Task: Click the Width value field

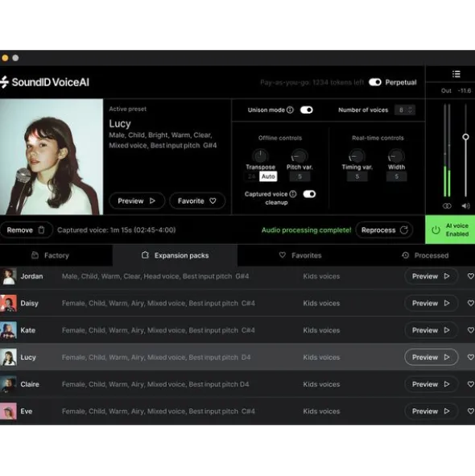Action: [x=396, y=176]
